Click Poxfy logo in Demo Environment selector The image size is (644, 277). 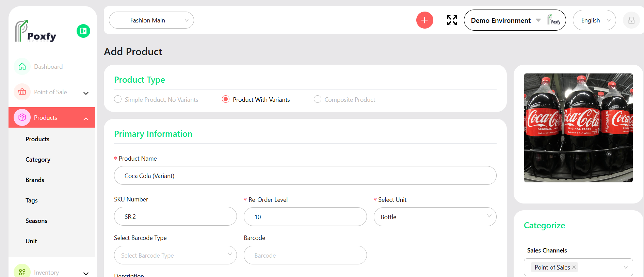point(554,20)
